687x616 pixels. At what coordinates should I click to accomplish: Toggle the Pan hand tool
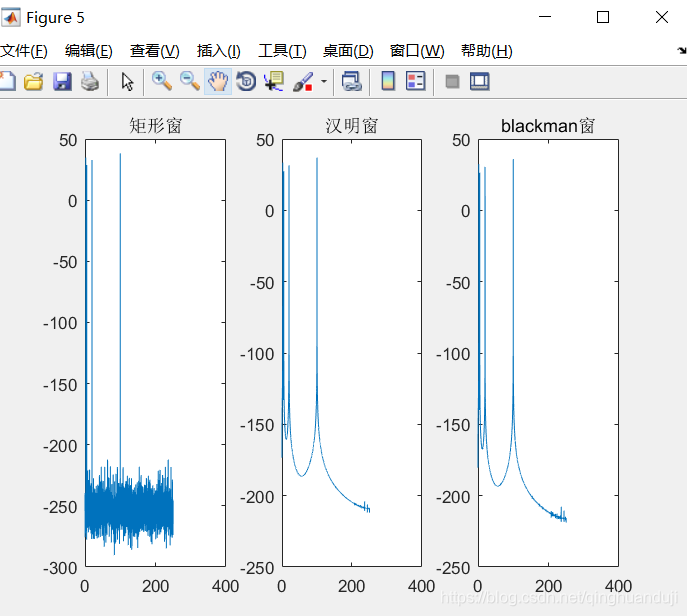click(x=218, y=81)
